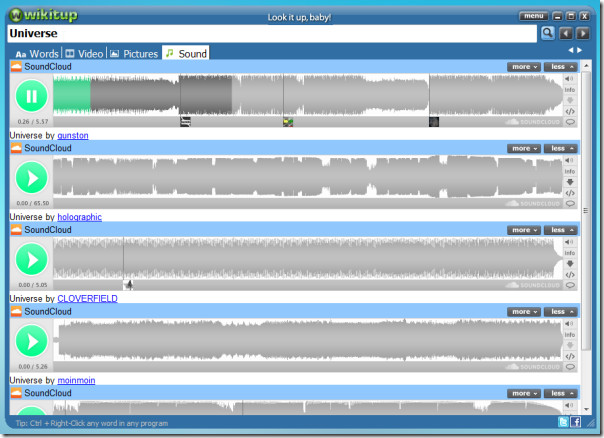Select the Sound tab
Screen dimensions: 604x438
click(x=186, y=53)
